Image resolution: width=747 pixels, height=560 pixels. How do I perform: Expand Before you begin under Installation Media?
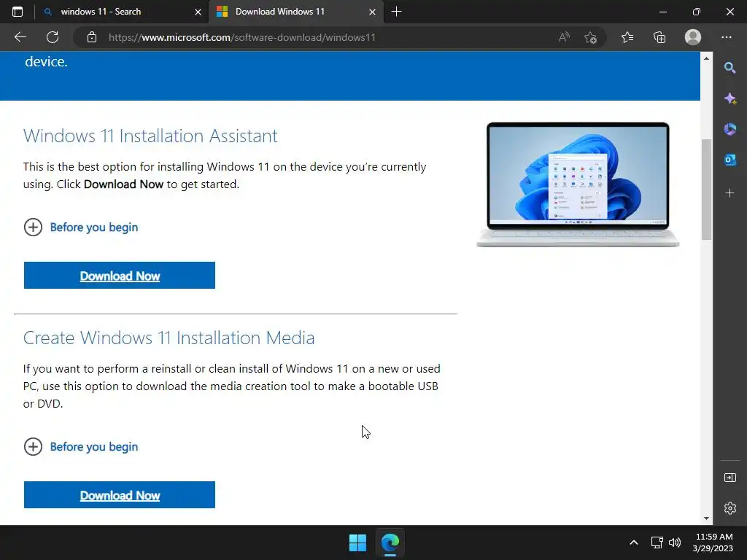click(81, 447)
